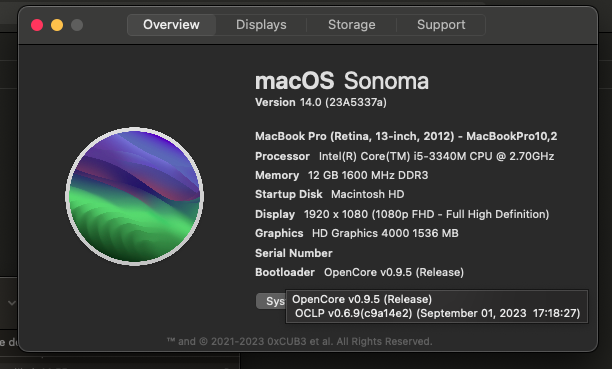Switch to the Overview tab
This screenshot has height=369, width=612.
point(171,25)
